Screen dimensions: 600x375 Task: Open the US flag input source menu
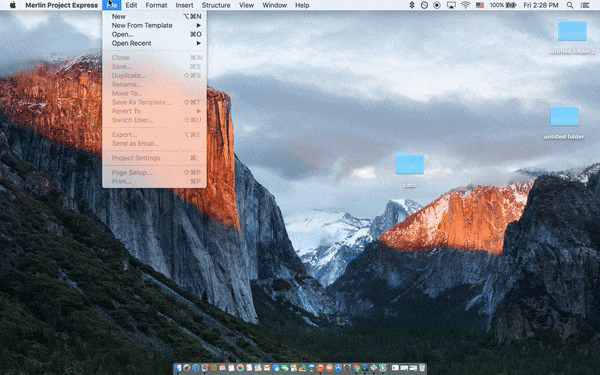480,5
